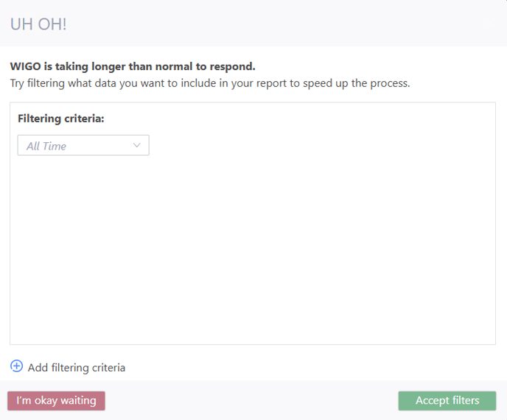Viewport: 507px width, 420px height.
Task: Select the All Time placeholder text
Action: pyautogui.click(x=46, y=146)
